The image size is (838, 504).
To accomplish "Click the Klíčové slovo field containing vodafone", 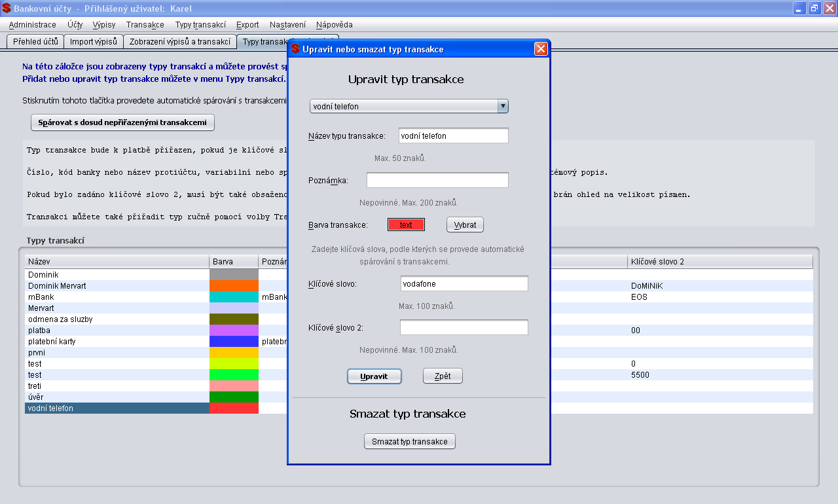I will coord(464,283).
